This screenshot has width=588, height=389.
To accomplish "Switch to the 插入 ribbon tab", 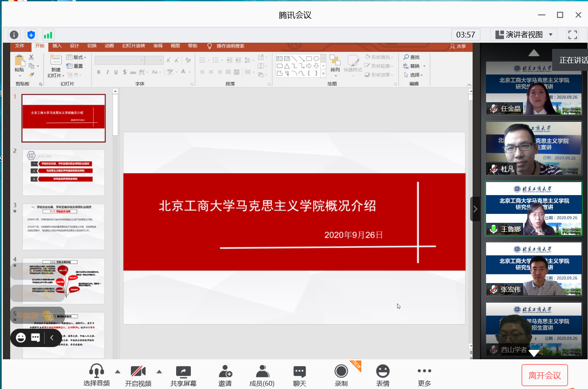I will pos(57,46).
